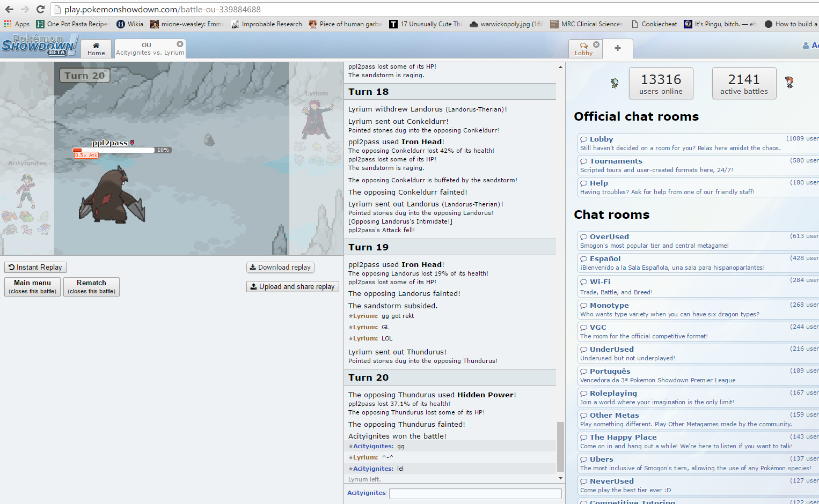
Task: Join the Español chat room
Action: pyautogui.click(x=698, y=263)
